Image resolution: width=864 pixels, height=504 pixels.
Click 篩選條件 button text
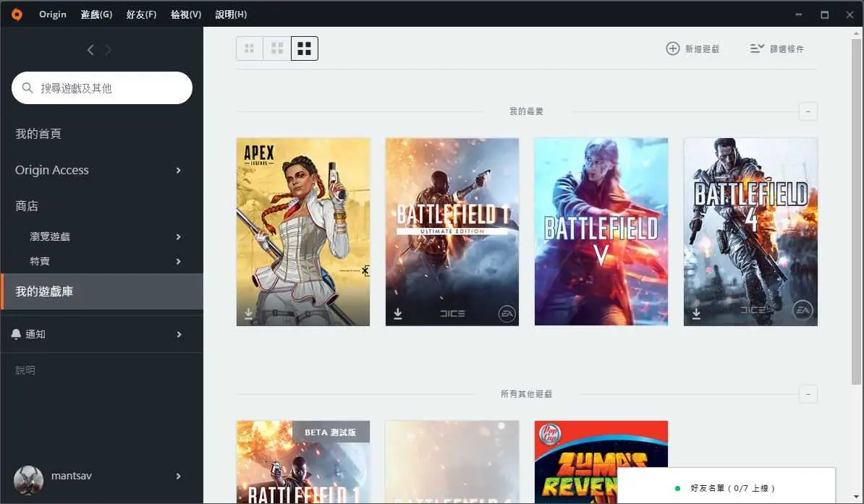(x=787, y=49)
